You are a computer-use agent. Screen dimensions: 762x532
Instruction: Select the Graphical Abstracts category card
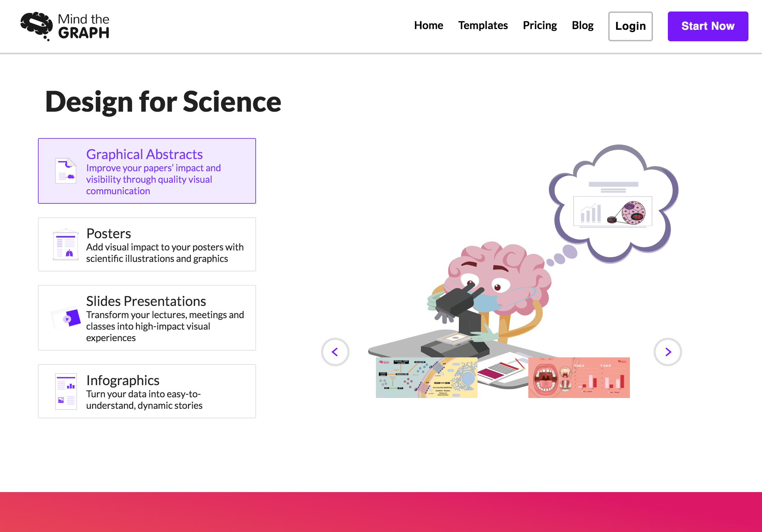click(147, 171)
